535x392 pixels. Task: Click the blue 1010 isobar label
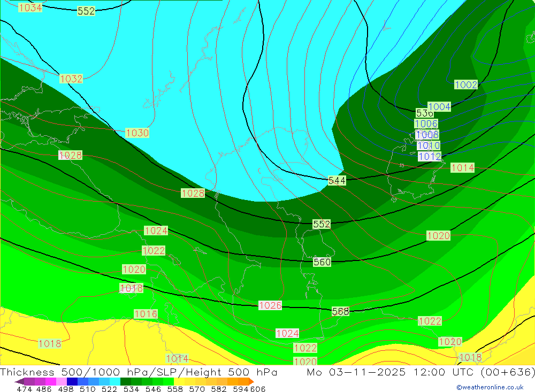click(x=429, y=145)
